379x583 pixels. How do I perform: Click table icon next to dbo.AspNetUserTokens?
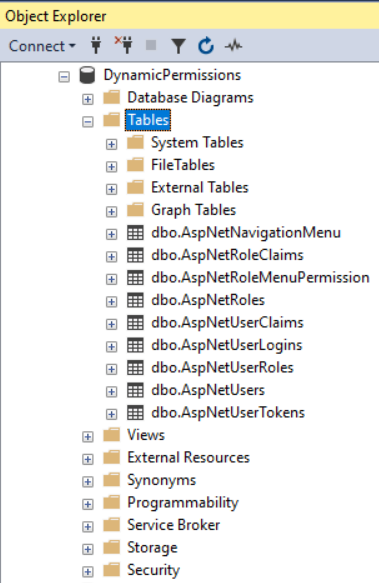135,413
